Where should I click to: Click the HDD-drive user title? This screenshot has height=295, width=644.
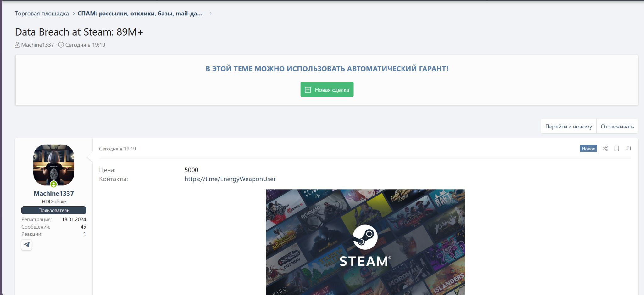tap(54, 201)
